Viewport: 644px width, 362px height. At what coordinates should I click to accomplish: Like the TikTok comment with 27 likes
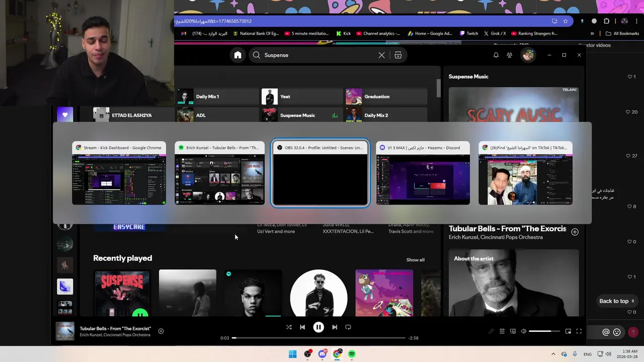pos(631,156)
